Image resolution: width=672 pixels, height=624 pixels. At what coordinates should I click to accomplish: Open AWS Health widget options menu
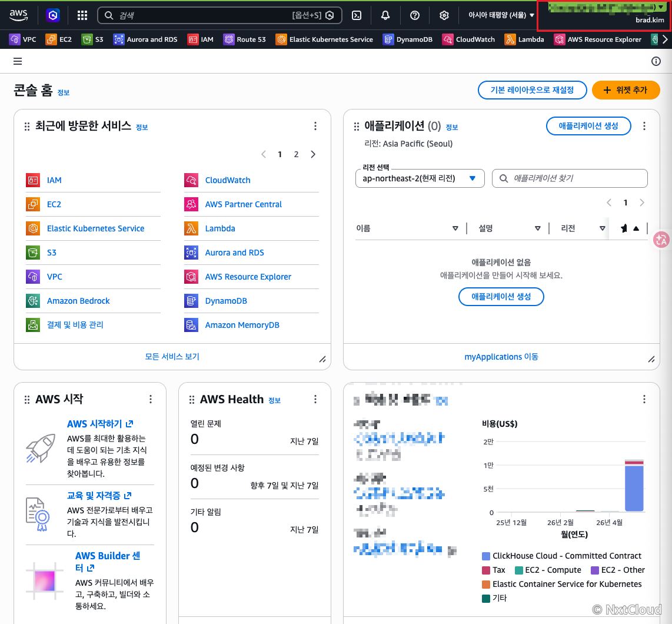coord(315,399)
